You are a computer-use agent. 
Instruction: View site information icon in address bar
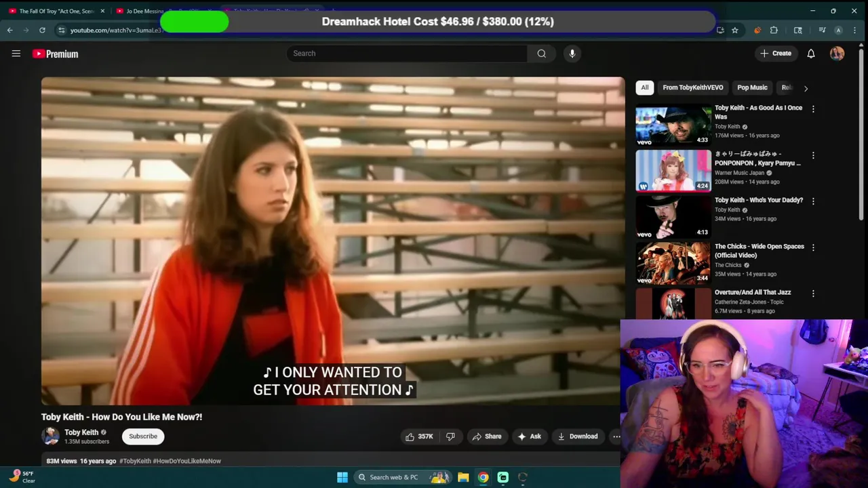coord(61,30)
